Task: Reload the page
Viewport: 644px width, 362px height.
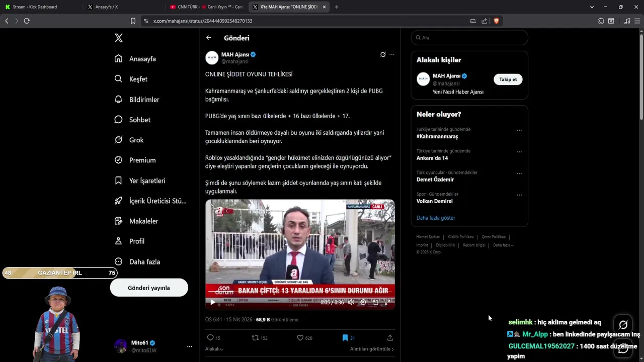Action: (x=27, y=21)
